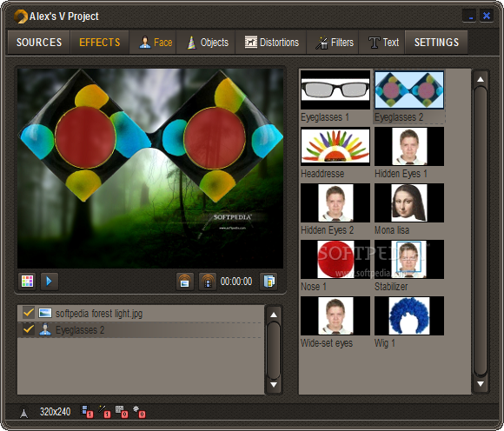Click the magic wand effects count icon
This screenshot has height=431, width=504.
coord(104,412)
